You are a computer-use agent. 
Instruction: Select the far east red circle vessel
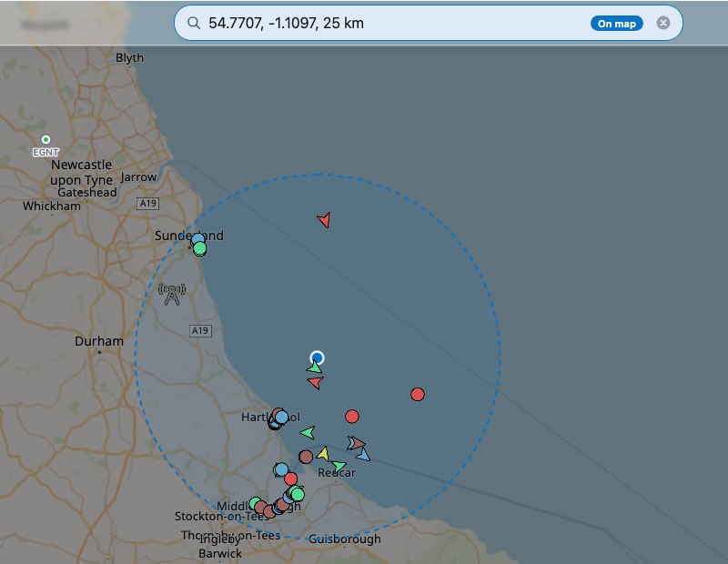pos(418,394)
